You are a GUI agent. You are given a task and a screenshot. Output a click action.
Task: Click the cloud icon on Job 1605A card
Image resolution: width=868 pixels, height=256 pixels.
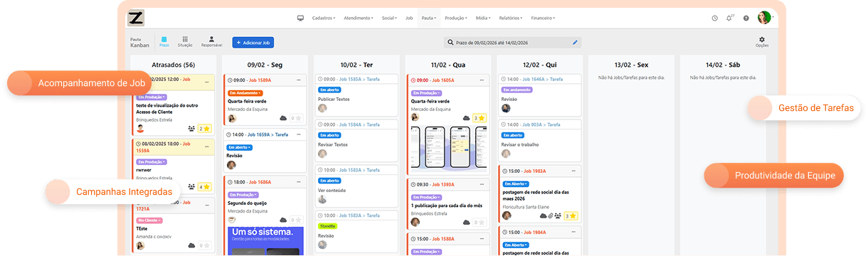[x=466, y=118]
